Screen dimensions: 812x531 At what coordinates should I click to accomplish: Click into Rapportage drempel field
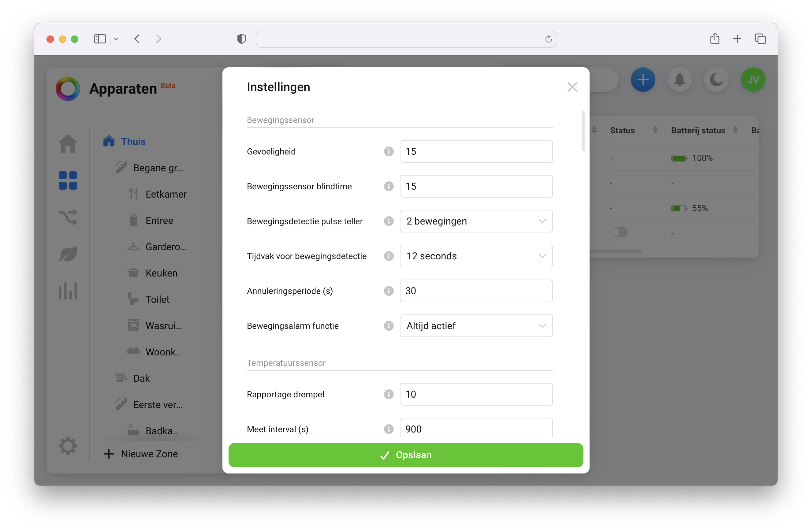point(476,394)
